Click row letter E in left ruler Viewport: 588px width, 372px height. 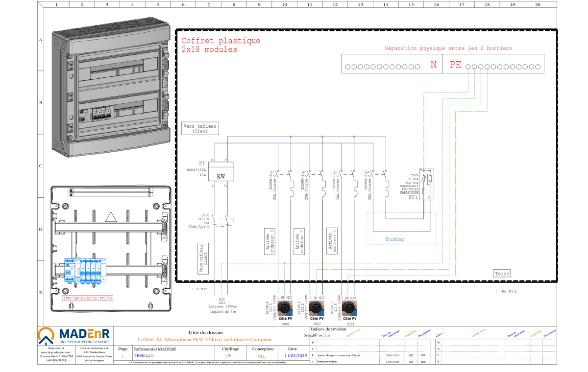(41, 293)
